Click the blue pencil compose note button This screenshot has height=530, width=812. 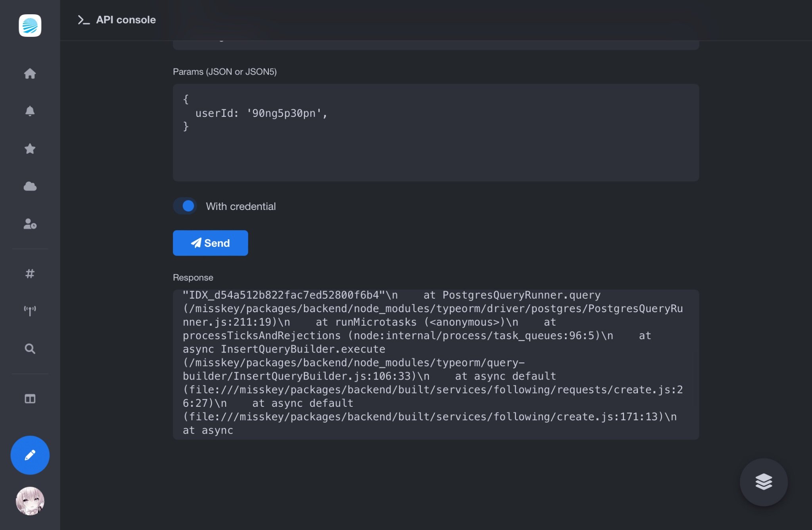tap(30, 455)
